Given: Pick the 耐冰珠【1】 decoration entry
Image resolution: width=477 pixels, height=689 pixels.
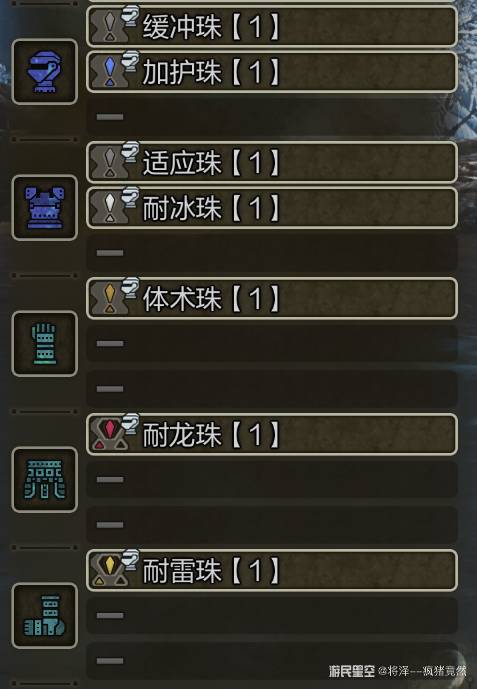Looking at the screenshot, I should click(x=272, y=208).
